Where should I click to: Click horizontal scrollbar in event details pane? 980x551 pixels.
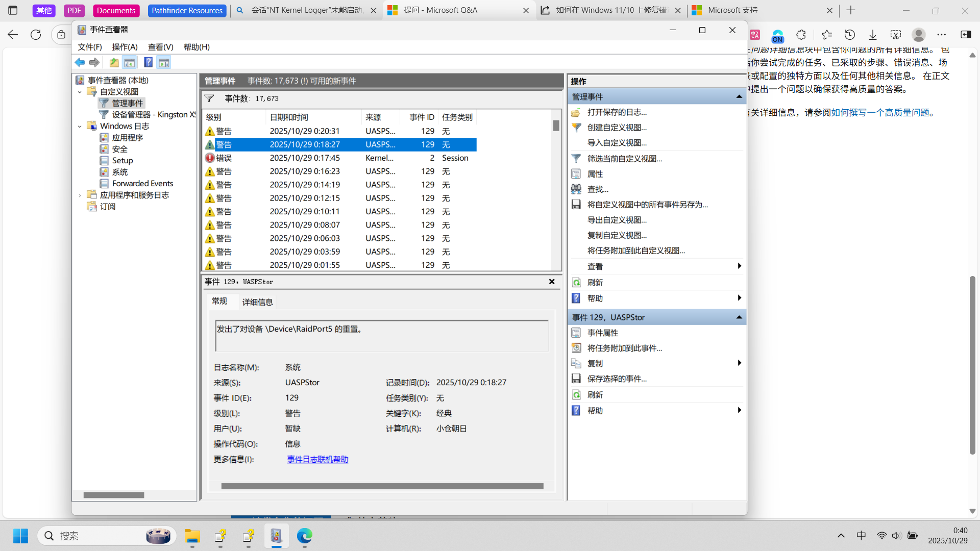coord(382,486)
